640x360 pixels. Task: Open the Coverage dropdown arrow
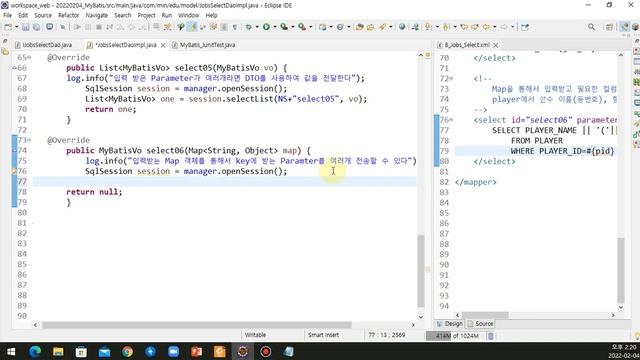pos(293,27)
